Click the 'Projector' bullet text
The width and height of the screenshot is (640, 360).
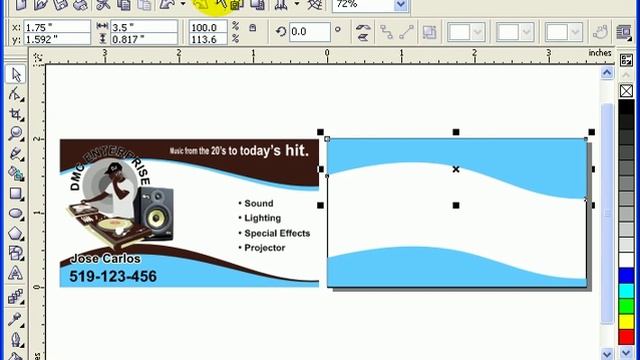(264, 248)
